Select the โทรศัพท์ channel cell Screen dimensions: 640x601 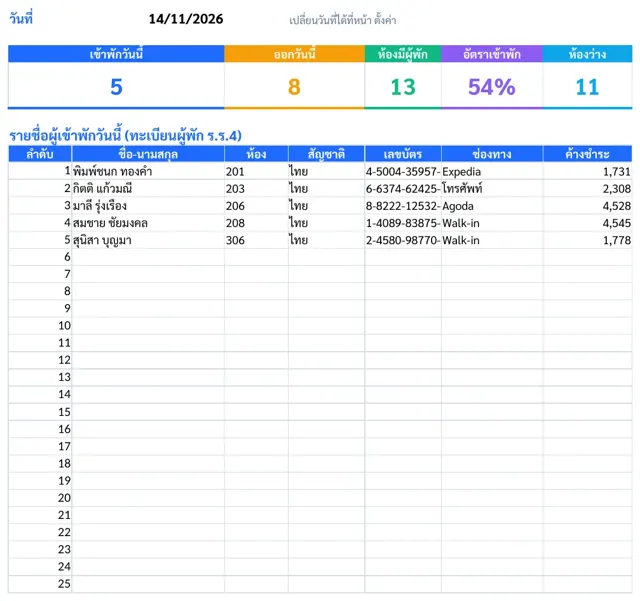pyautogui.click(x=492, y=188)
